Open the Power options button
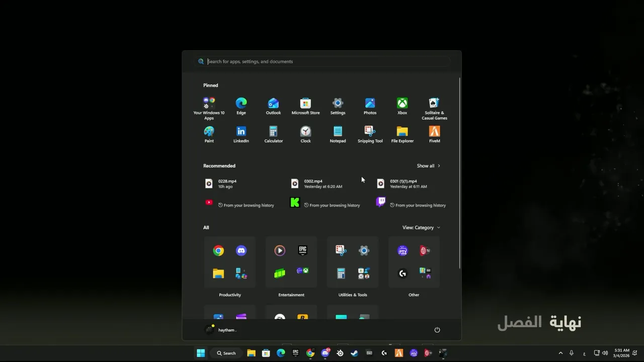This screenshot has height=362, width=644. [x=437, y=330]
